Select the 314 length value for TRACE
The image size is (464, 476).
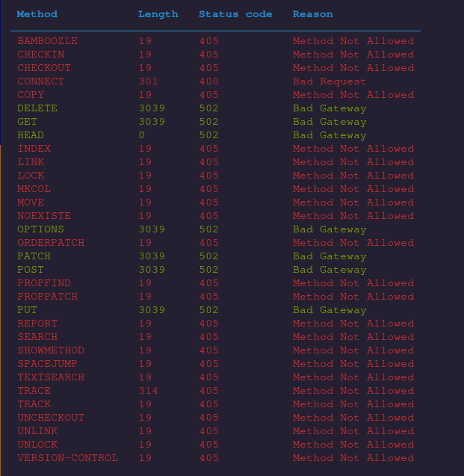[x=148, y=391]
